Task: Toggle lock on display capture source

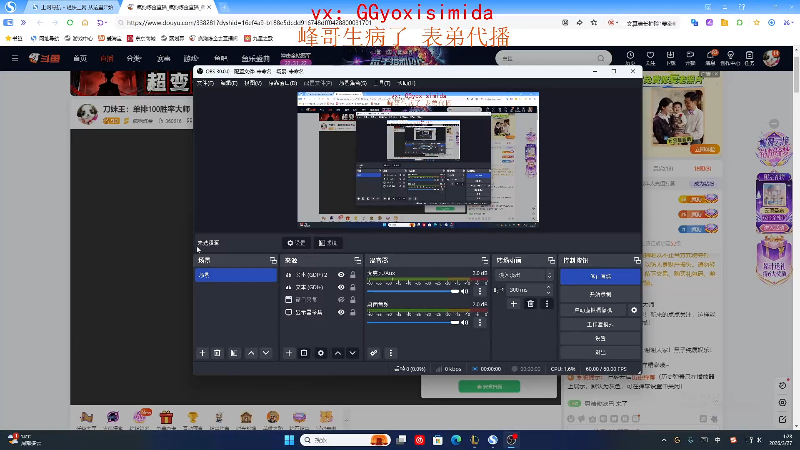Action: [x=353, y=312]
